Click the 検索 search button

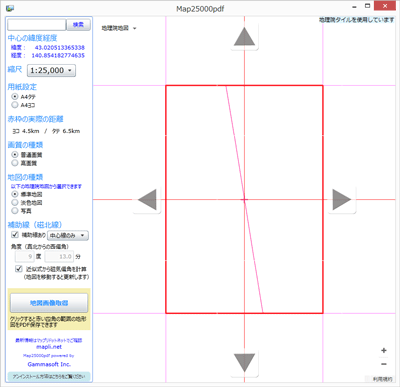pos(78,25)
